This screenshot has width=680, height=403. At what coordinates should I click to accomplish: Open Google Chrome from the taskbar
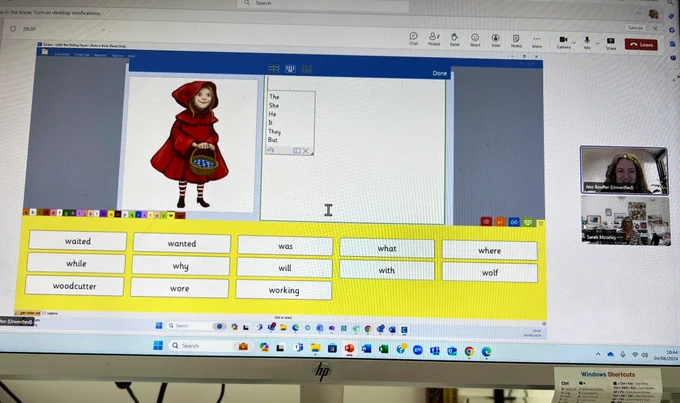pos(469,351)
